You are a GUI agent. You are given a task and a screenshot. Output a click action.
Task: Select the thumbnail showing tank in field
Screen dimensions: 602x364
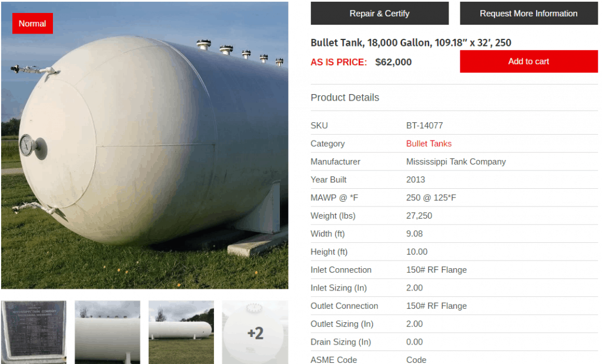181,332
